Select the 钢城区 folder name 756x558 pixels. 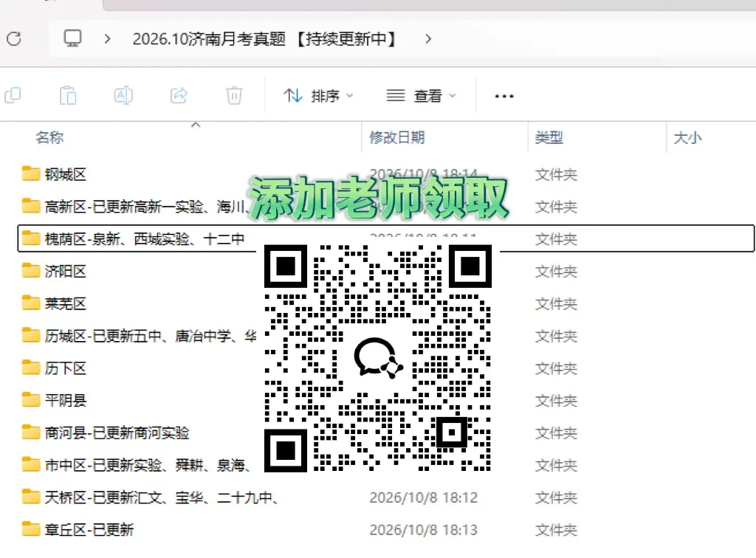click(66, 174)
